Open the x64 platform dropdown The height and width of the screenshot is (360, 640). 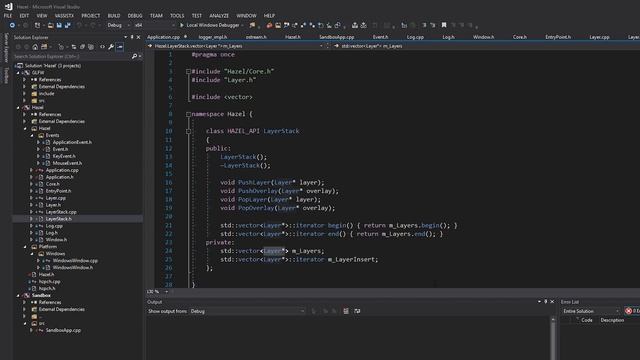tap(154, 25)
